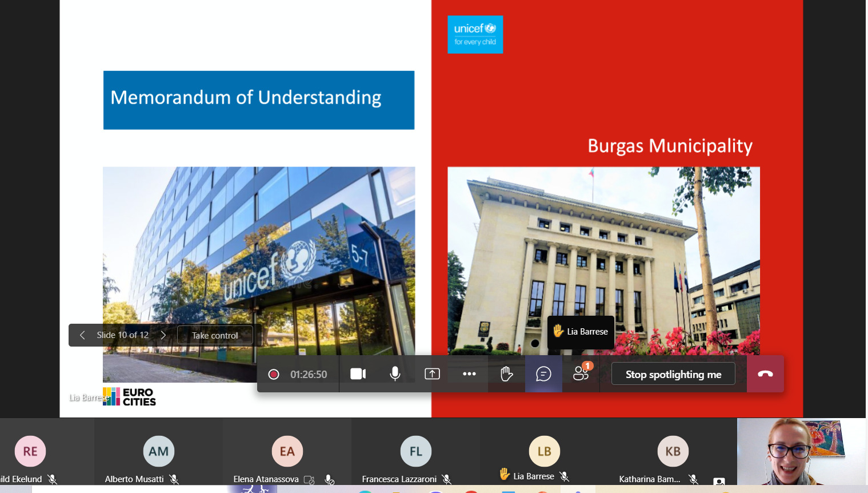Click the self video thumbnail

802,451
